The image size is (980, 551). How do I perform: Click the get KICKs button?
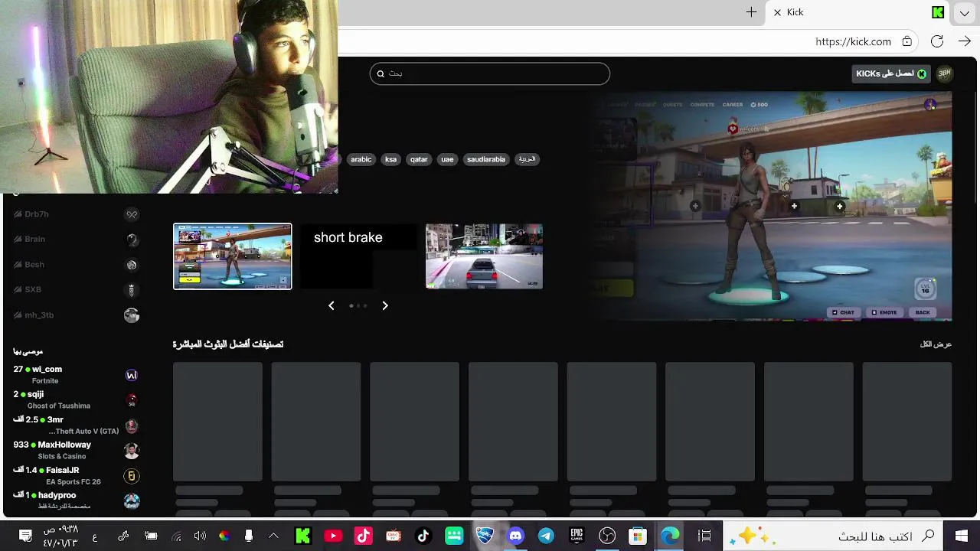(x=891, y=73)
